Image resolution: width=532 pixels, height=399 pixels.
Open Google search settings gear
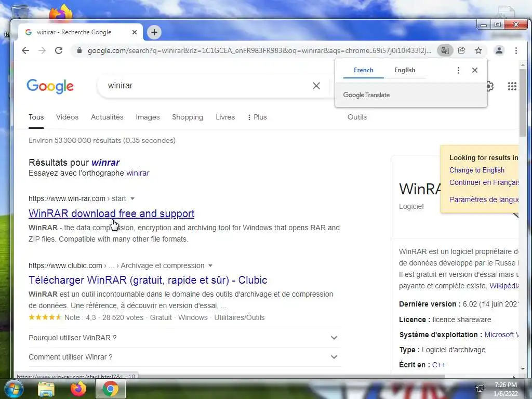click(490, 86)
